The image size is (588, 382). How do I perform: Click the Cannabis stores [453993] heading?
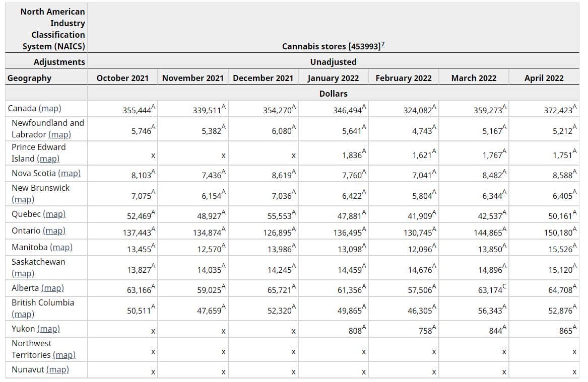(x=331, y=46)
